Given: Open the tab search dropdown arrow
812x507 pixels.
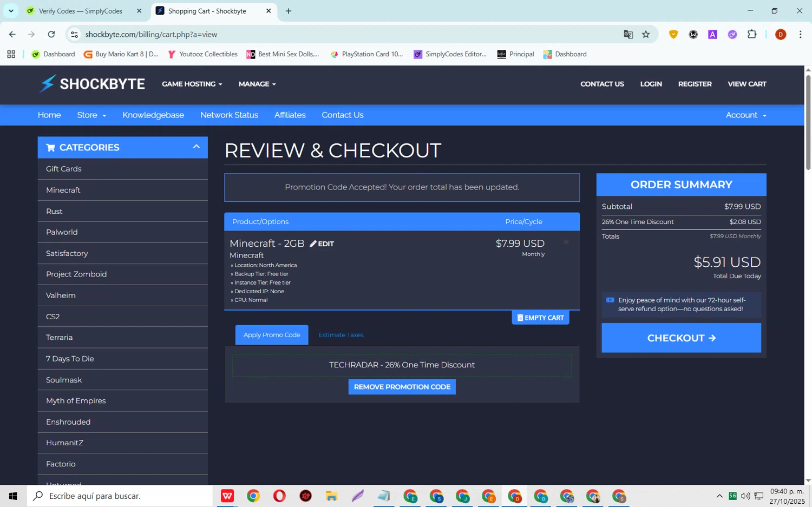Looking at the screenshot, I should click(x=11, y=11).
